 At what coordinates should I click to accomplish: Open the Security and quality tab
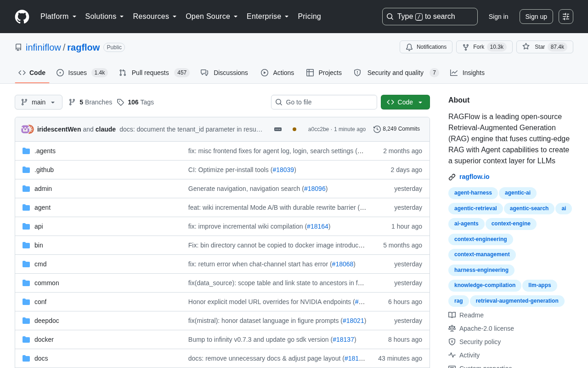396,73
